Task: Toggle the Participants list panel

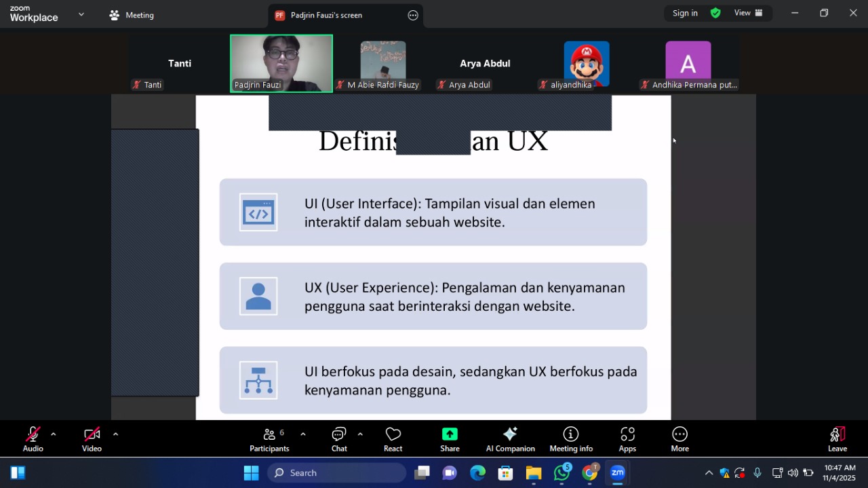Action: [269, 439]
